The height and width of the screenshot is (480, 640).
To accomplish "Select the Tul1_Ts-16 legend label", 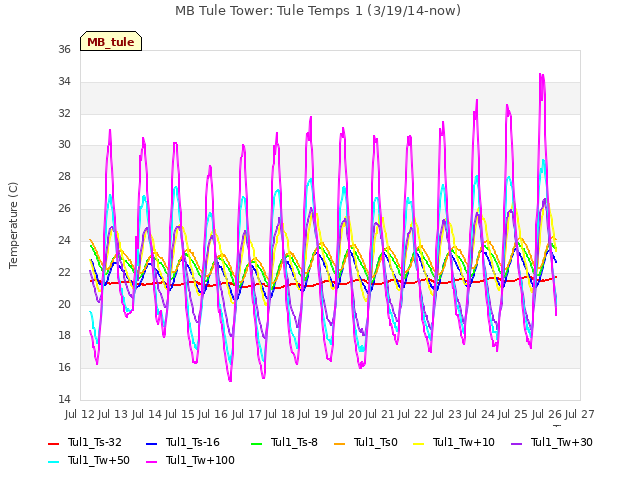I will 193,442.
